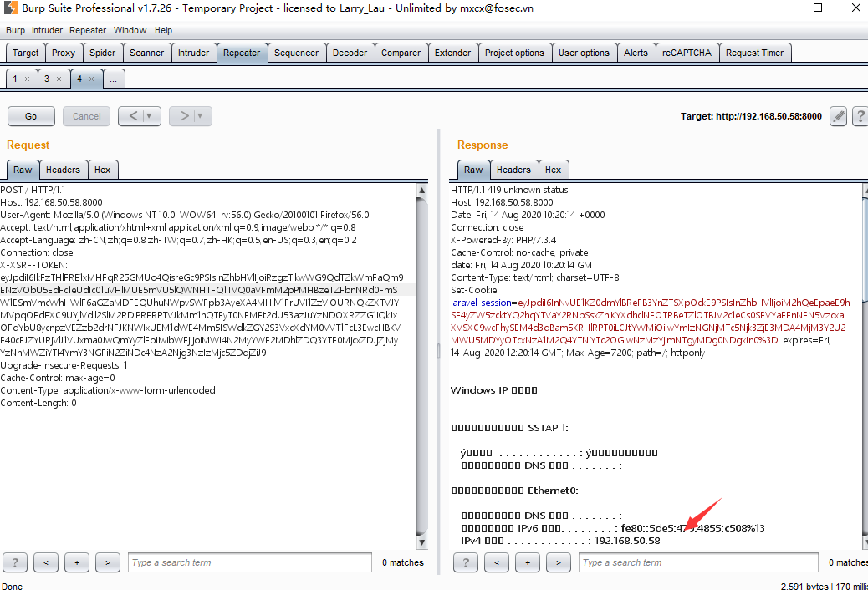
Task: Switch to the Spider tab
Action: click(x=102, y=53)
